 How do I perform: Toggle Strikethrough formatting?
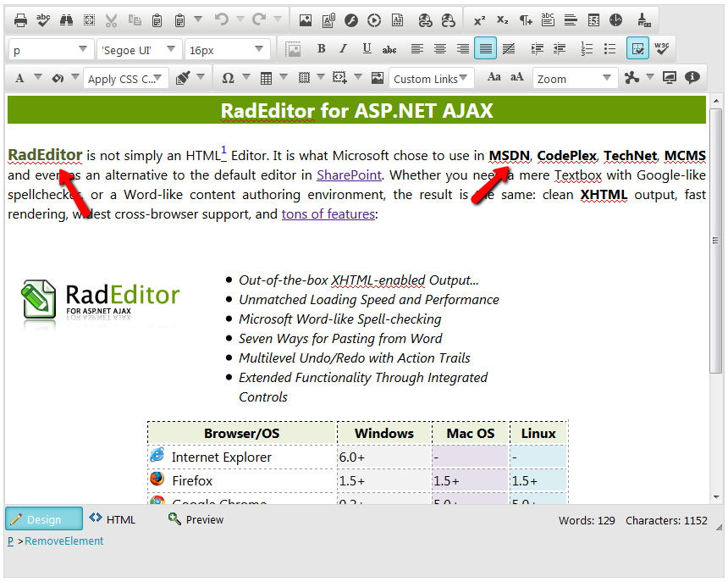pyautogui.click(x=389, y=48)
